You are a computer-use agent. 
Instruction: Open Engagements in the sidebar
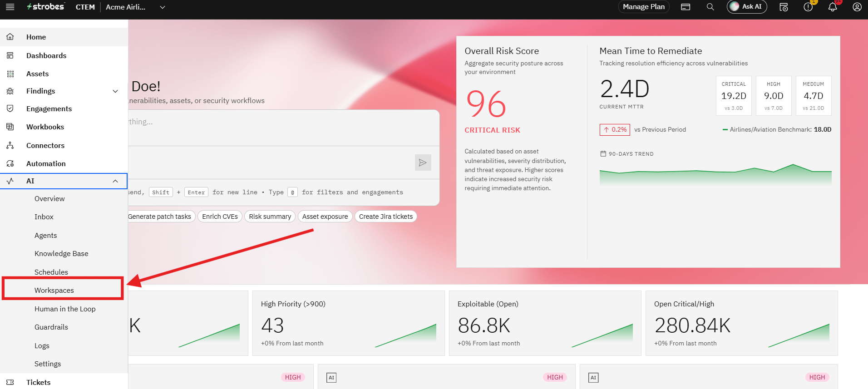click(x=64, y=108)
